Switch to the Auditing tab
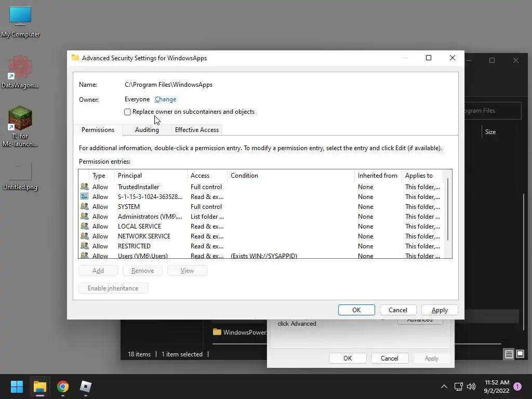 (x=147, y=129)
